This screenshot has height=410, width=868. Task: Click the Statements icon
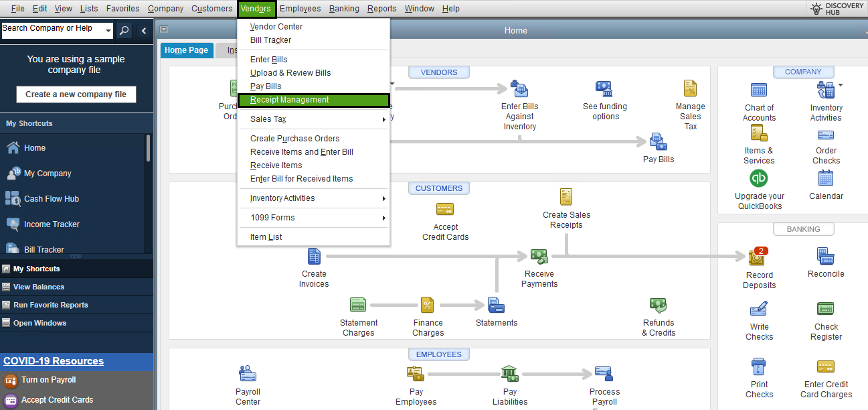496,305
